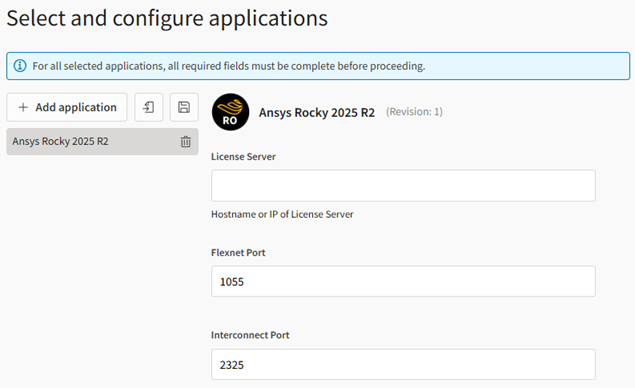
Task: Click the import configuration icon
Action: pos(149,107)
